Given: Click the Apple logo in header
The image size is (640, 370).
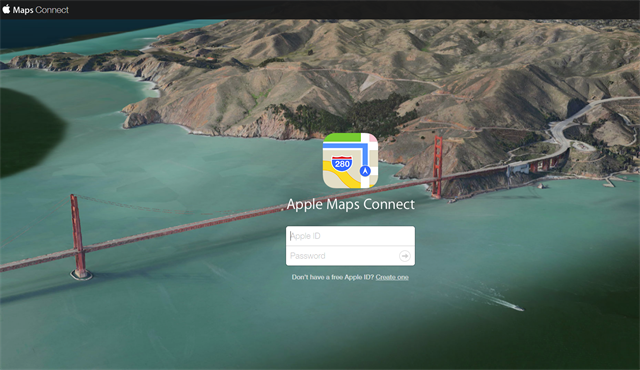Looking at the screenshot, I should (6, 9).
